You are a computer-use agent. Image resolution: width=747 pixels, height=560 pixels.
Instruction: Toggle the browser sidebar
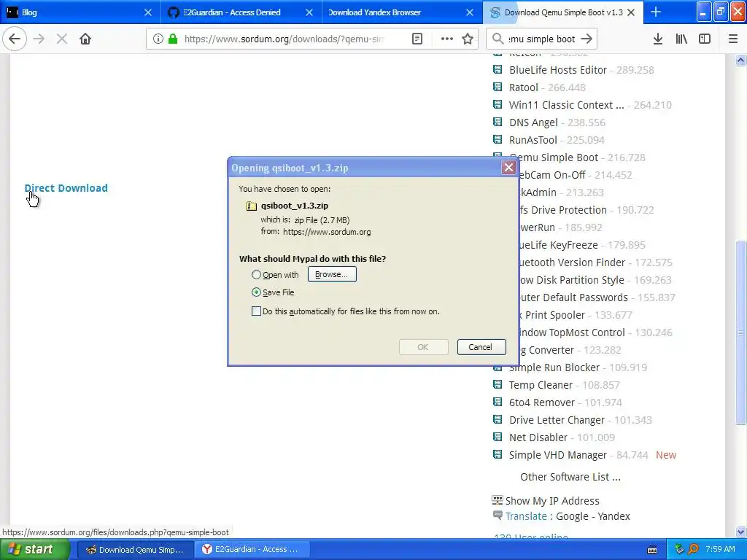coord(705,39)
